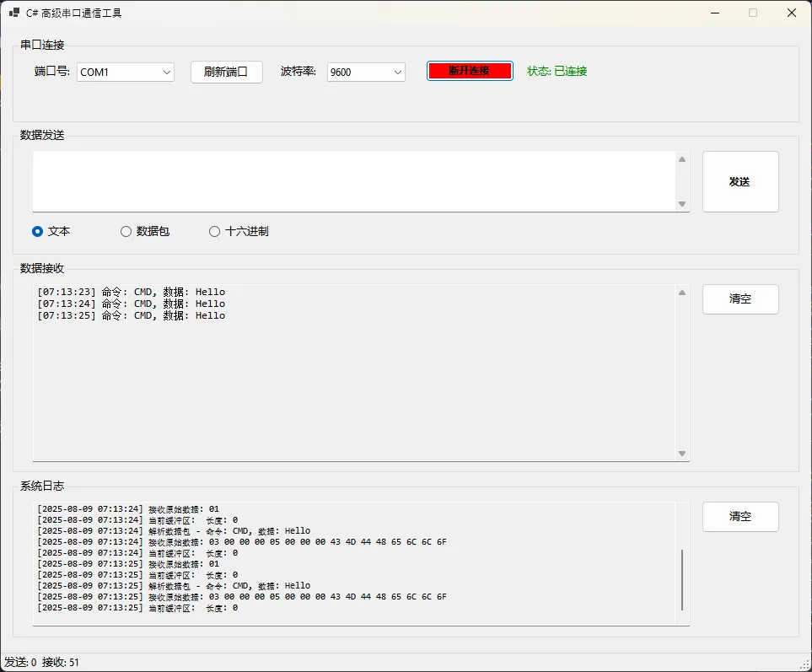
Task: Choose the 十六进制 radio option
Action: click(x=215, y=231)
